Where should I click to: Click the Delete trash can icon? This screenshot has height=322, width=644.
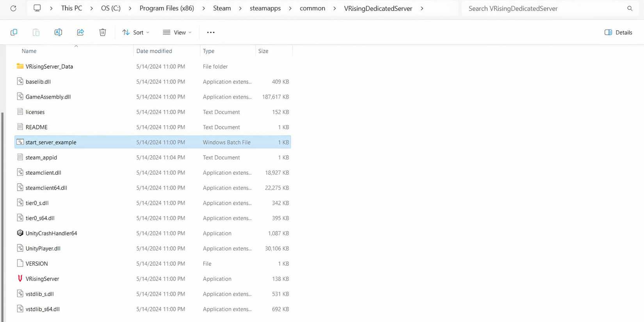pyautogui.click(x=103, y=32)
